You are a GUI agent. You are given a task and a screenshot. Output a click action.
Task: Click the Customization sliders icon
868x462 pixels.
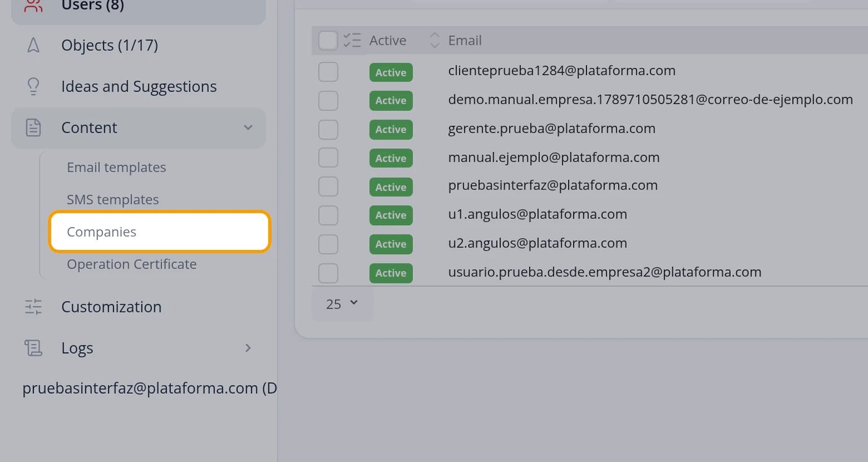point(33,307)
